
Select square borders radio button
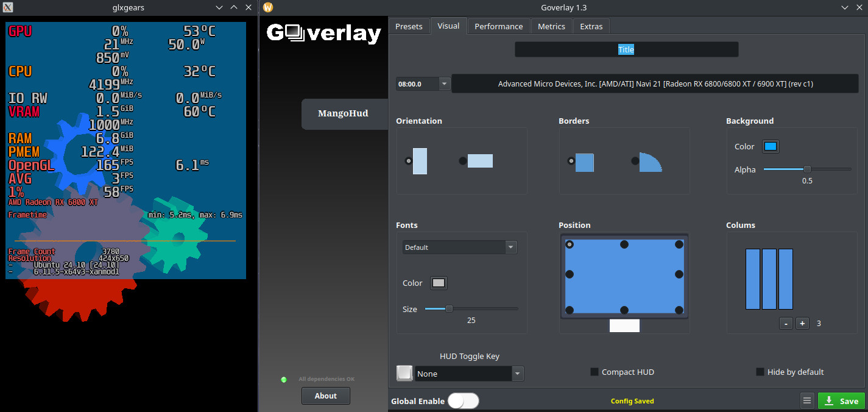tap(571, 161)
